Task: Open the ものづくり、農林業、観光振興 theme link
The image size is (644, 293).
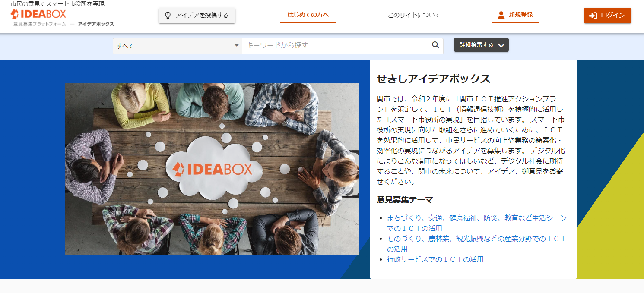Action: click(x=477, y=244)
